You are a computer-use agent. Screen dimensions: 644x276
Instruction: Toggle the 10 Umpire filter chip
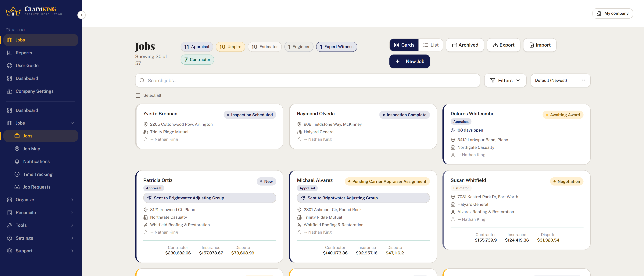pyautogui.click(x=230, y=47)
